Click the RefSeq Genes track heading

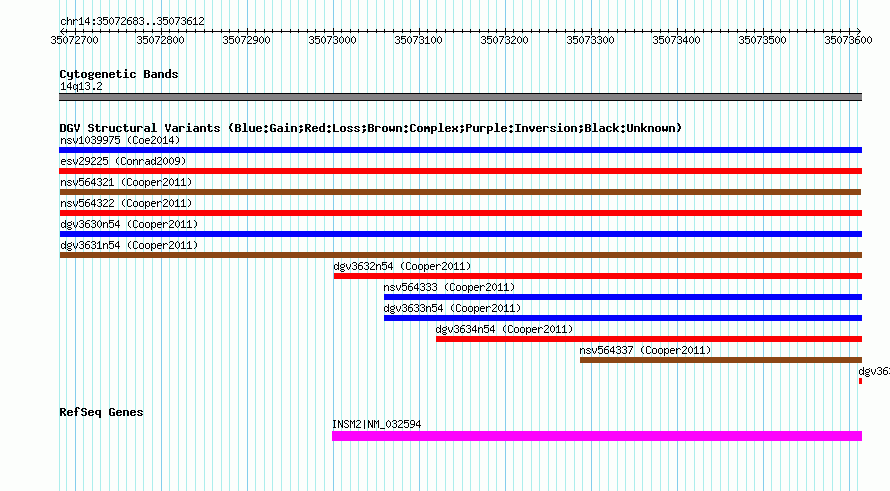click(101, 412)
